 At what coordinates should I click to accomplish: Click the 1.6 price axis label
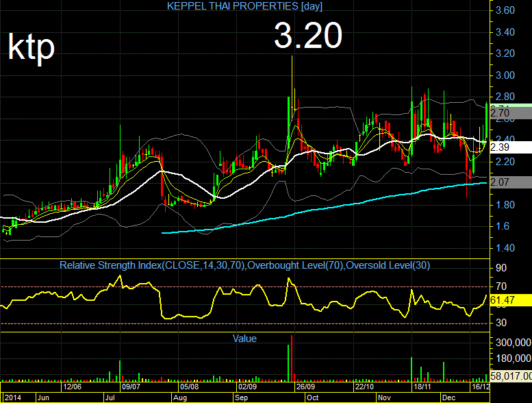tap(503, 226)
